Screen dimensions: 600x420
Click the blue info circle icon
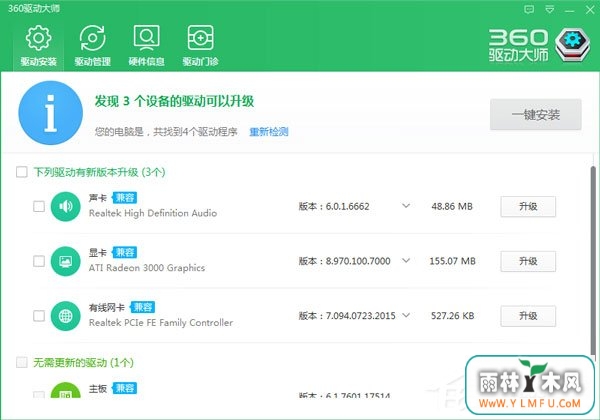tap(46, 114)
